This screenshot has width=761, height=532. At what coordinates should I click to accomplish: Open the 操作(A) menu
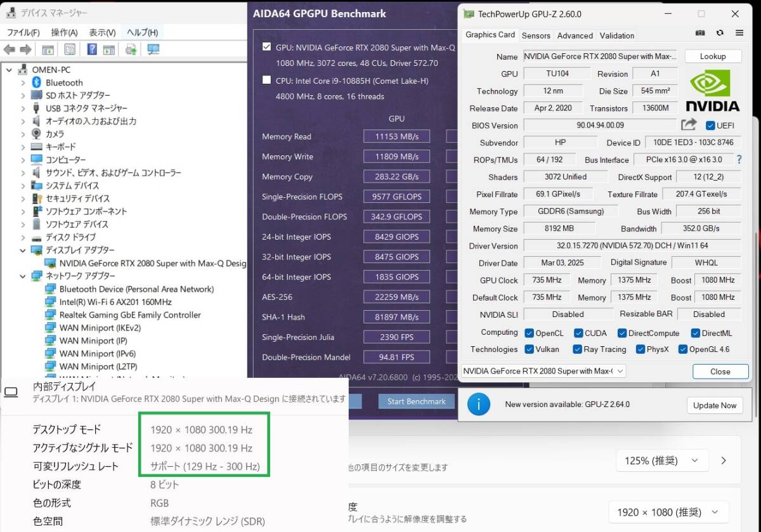click(64, 32)
